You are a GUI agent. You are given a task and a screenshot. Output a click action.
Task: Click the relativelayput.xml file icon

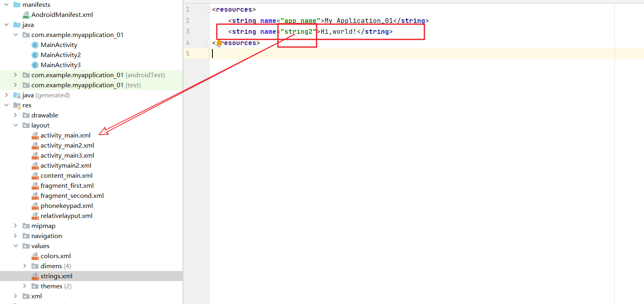click(35, 216)
